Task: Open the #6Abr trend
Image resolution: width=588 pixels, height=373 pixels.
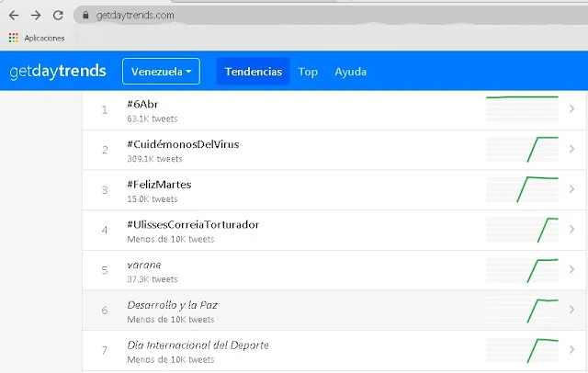Action: coord(142,104)
